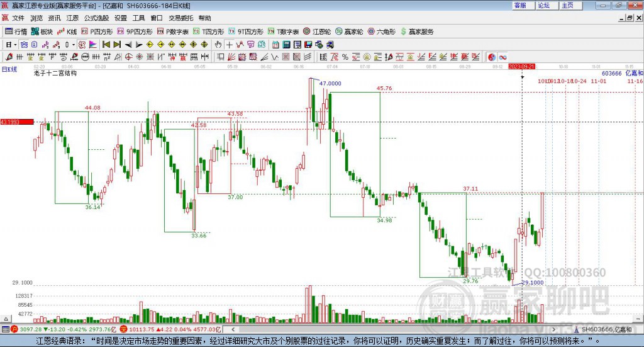Screen dimensions: 644x347
Task: Click the calendar icon in toolbar
Action: click(275, 45)
